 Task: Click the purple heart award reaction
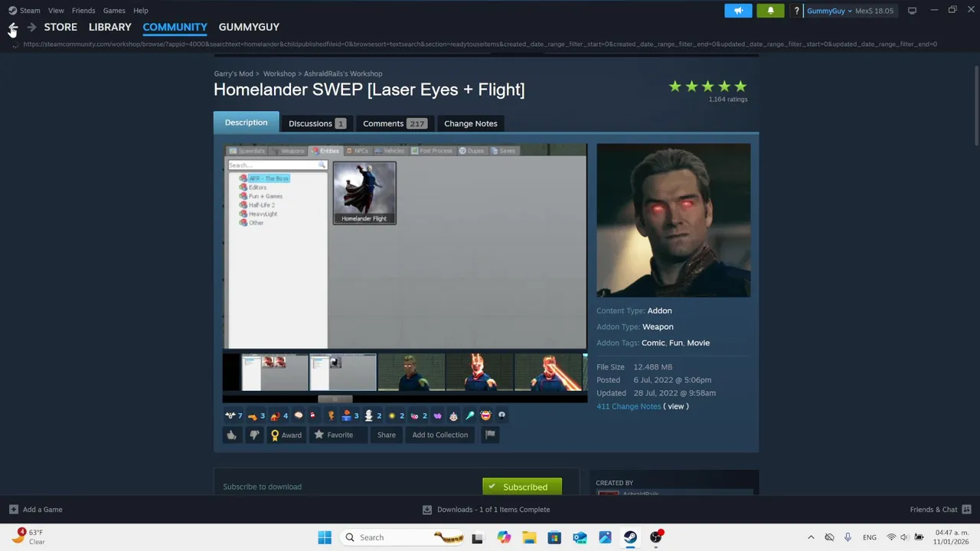[x=437, y=416]
